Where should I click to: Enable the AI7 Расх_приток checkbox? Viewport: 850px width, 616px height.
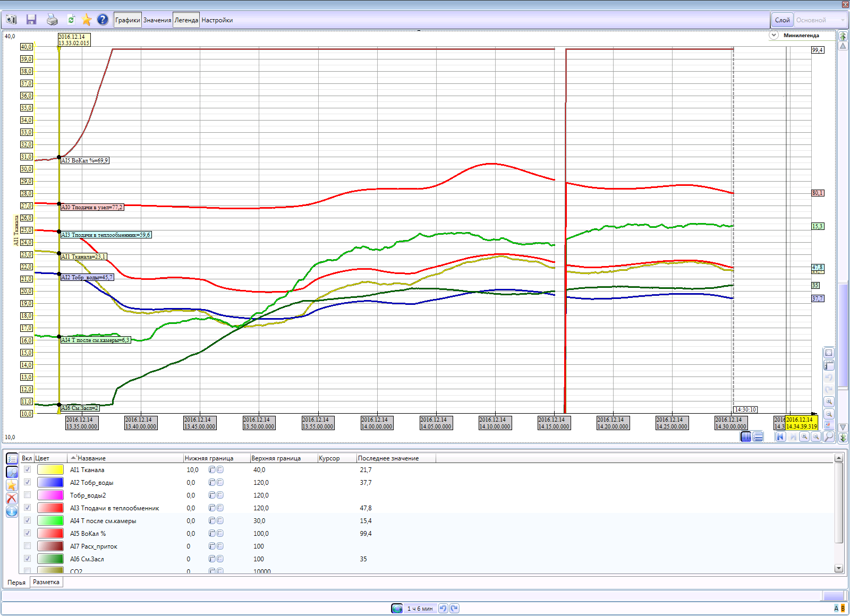click(x=27, y=546)
